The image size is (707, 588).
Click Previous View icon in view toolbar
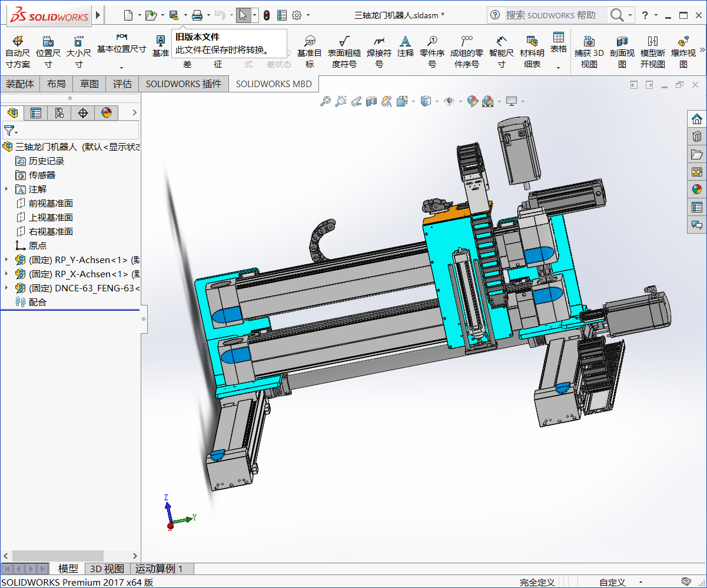(x=356, y=101)
